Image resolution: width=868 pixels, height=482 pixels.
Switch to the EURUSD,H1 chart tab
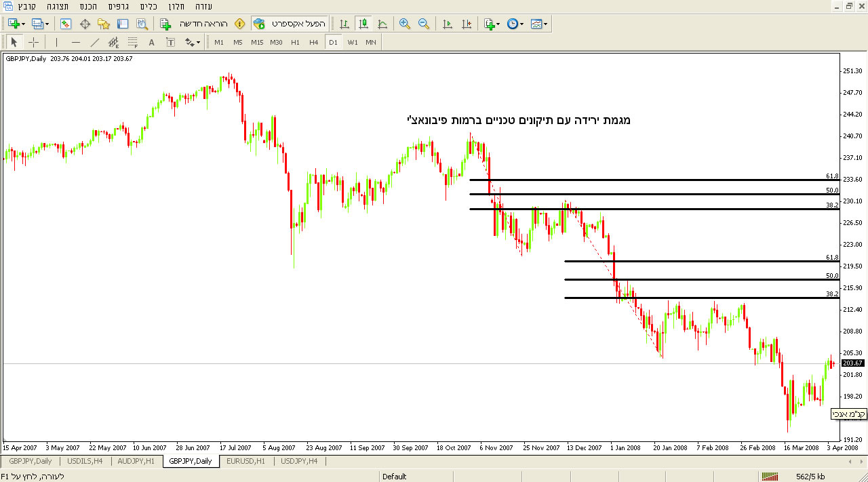click(247, 461)
